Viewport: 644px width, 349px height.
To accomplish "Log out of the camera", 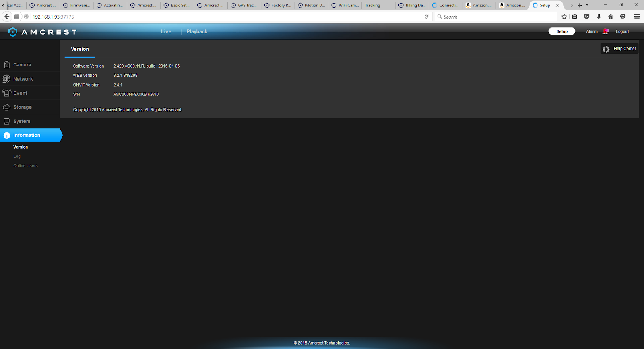I will 622,31.
